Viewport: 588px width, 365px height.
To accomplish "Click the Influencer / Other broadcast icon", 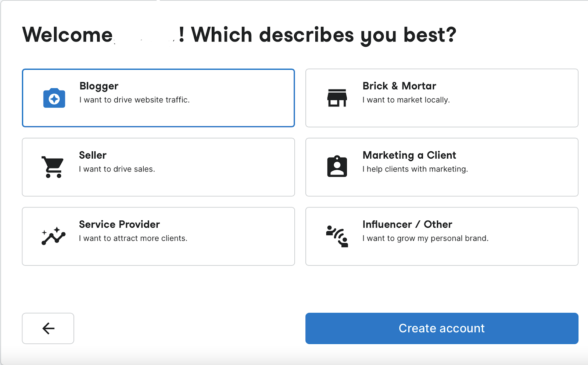I will [x=337, y=236].
